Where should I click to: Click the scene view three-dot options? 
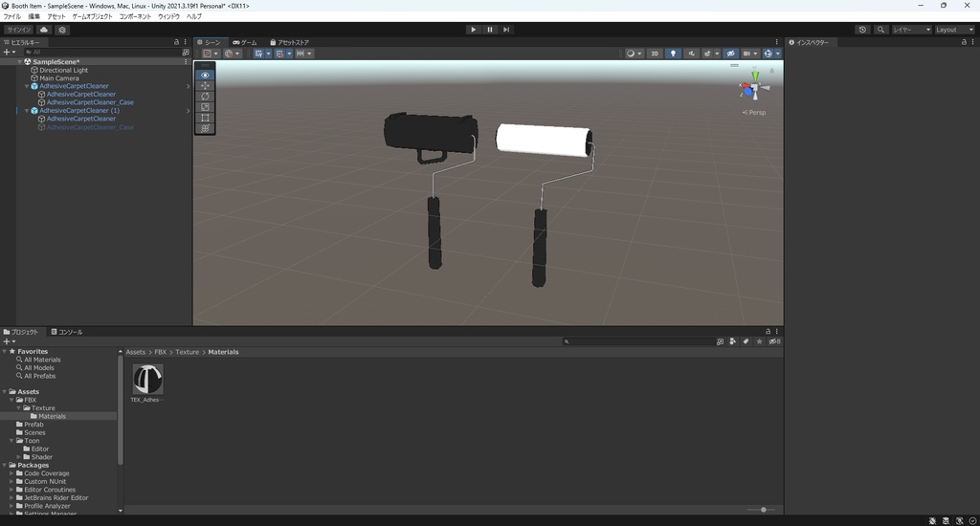(x=777, y=42)
